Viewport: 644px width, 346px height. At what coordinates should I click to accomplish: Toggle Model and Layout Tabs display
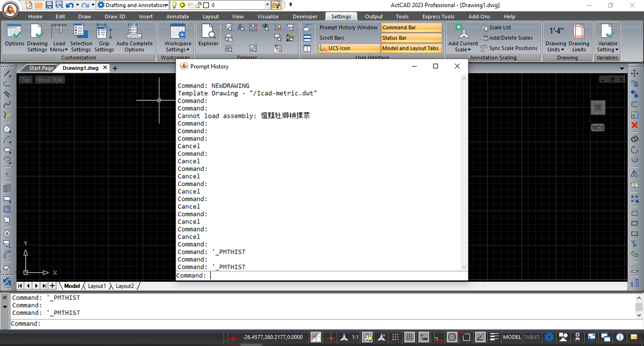tap(411, 48)
